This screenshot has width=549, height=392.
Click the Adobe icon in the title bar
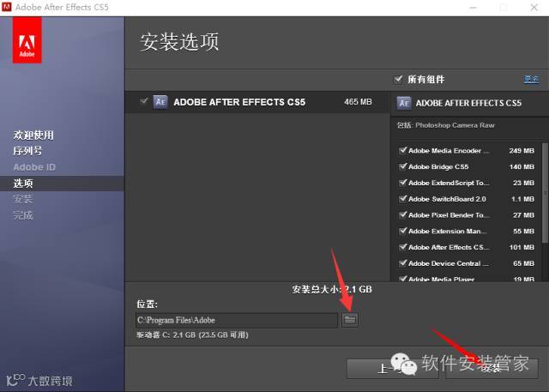tap(6, 7)
